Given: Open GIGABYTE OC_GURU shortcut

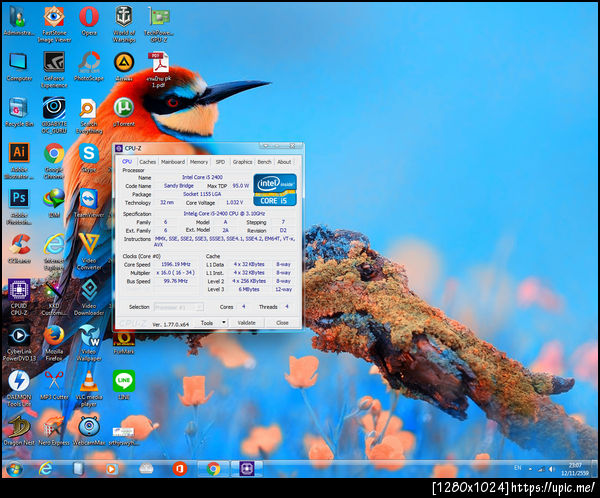Looking at the screenshot, I should coord(54,115).
